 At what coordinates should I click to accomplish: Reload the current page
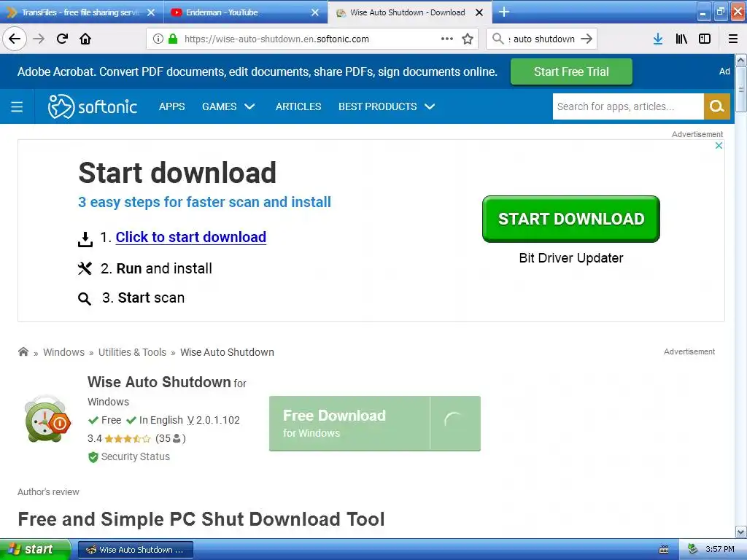point(62,39)
